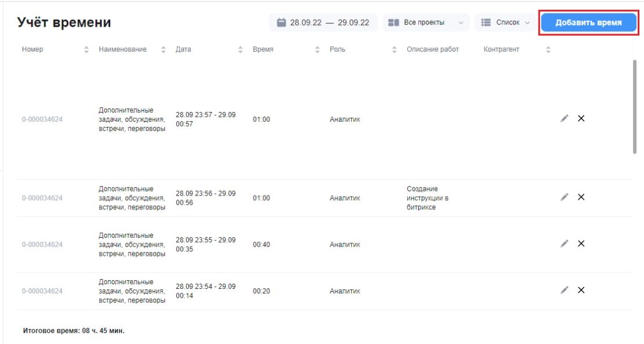This screenshot has height=344, width=644.
Task: Delete the 'Создание инструкции в битриксе' entry
Action: pos(581,197)
